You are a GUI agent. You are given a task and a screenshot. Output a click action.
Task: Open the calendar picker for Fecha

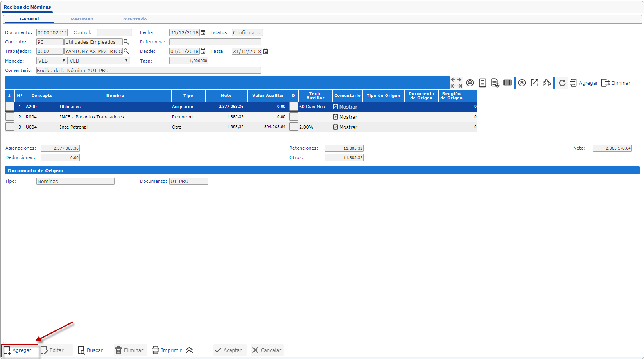(x=203, y=33)
